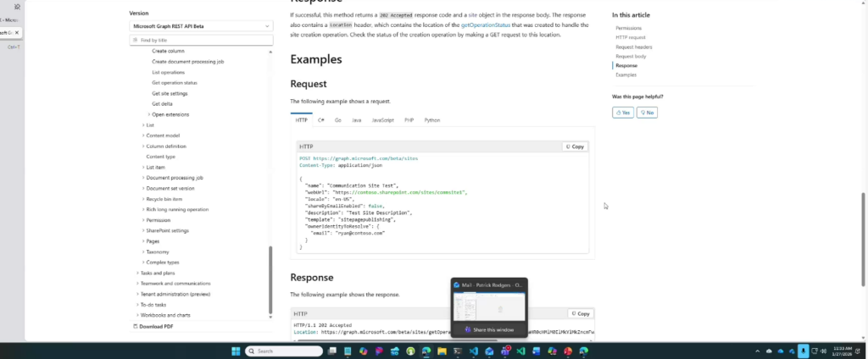The image size is (868, 359).
Task: Open the Windows Start menu
Action: pyautogui.click(x=236, y=351)
